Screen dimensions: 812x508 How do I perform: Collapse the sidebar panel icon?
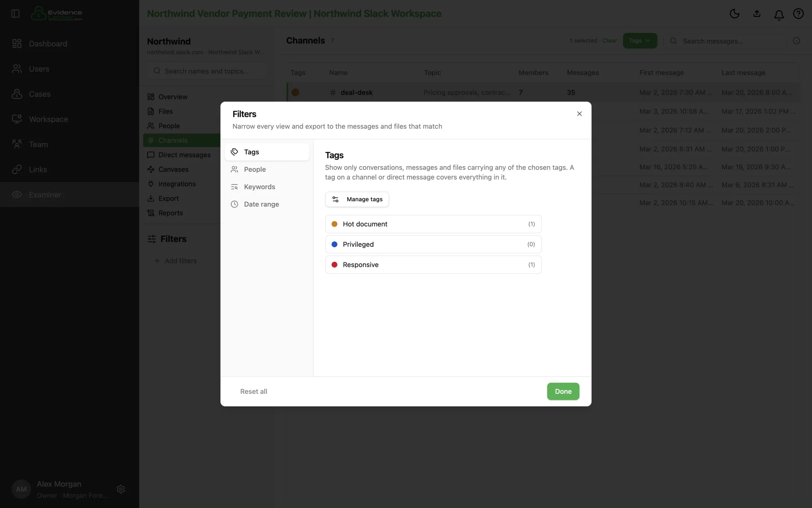pyautogui.click(x=15, y=14)
